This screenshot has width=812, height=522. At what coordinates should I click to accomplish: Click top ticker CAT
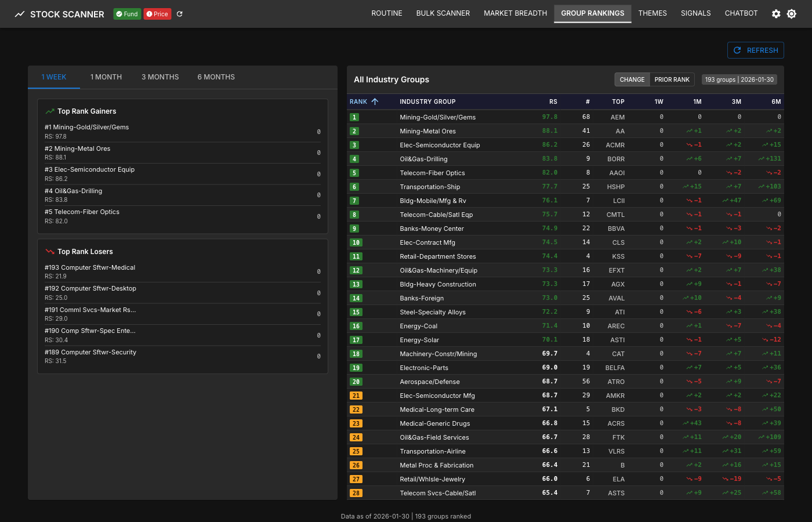(x=618, y=354)
